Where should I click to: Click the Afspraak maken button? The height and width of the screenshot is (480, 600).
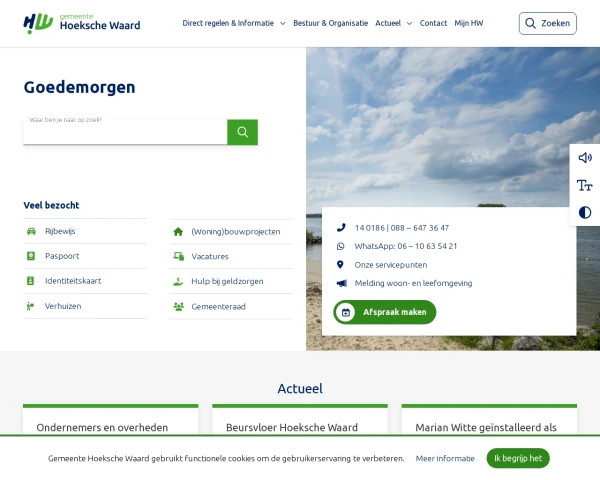pos(385,312)
